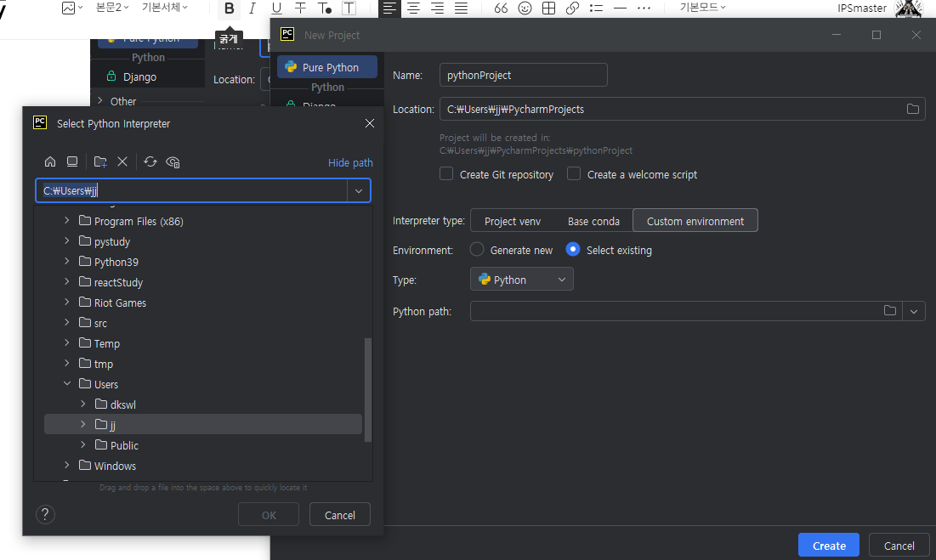The image size is (936, 560).
Task: Toggle show hidden files eye icon
Action: 173,161
